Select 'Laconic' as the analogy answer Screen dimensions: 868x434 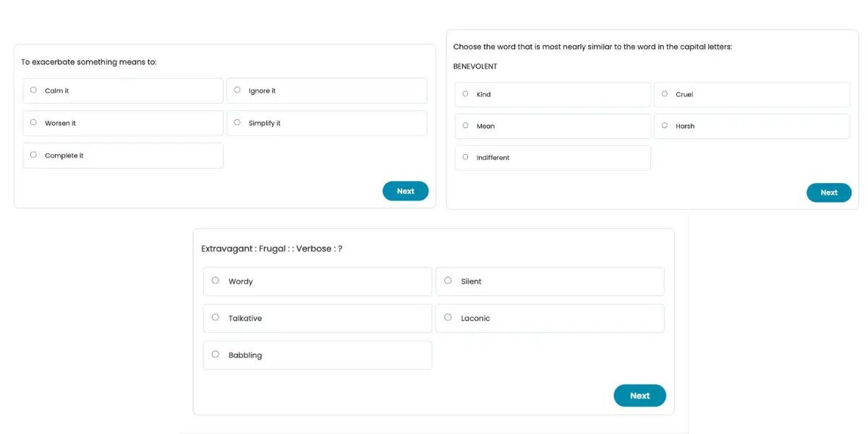[x=448, y=318]
